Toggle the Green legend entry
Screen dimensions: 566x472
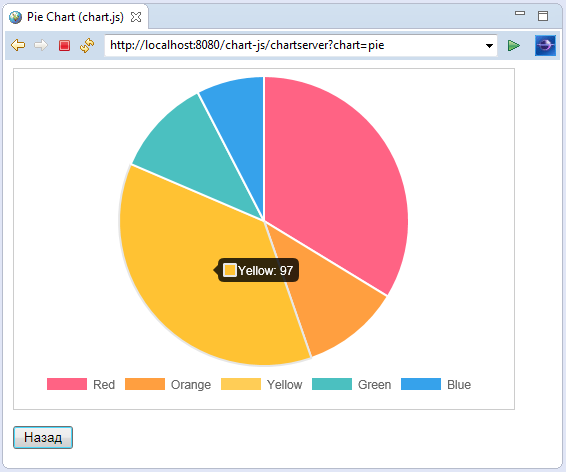(x=352, y=384)
